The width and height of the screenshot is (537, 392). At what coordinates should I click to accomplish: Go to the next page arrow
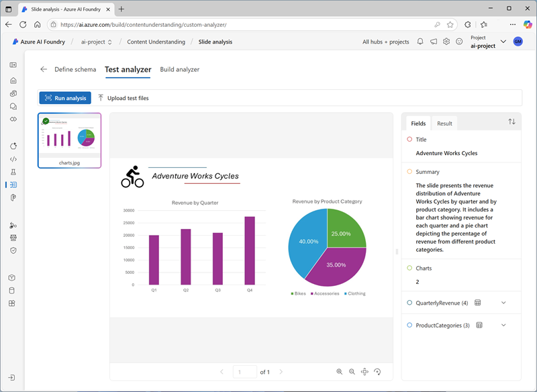tap(281, 372)
